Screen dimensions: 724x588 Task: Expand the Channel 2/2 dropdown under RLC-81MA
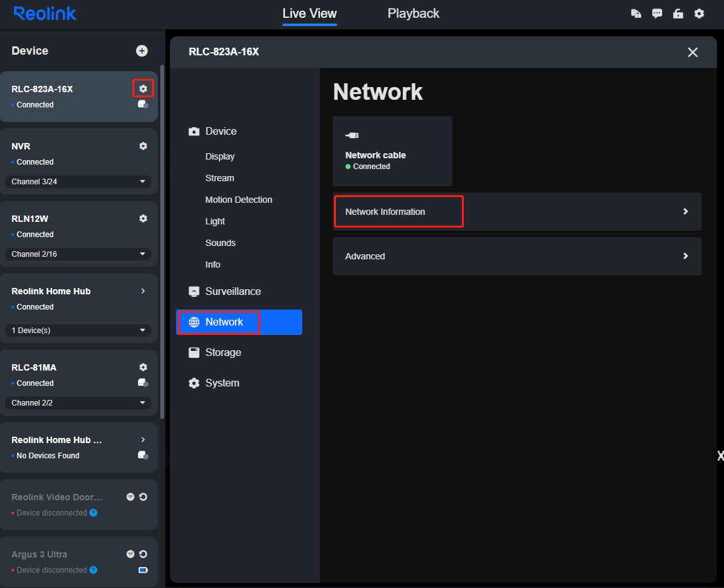[x=78, y=402]
